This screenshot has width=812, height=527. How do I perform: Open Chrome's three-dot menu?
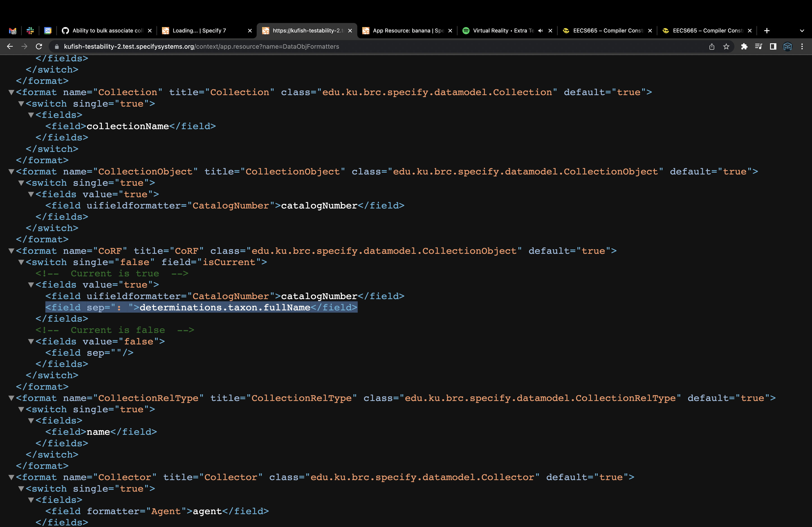pyautogui.click(x=802, y=47)
